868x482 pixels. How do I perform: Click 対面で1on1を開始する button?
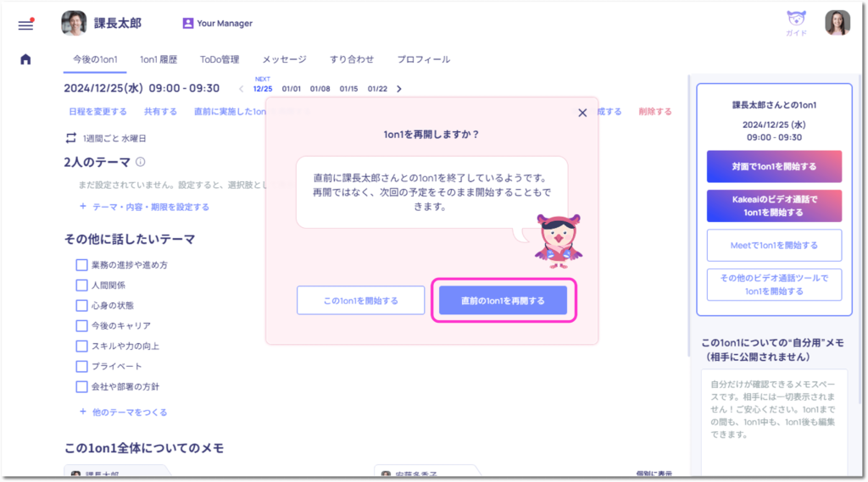pos(774,167)
